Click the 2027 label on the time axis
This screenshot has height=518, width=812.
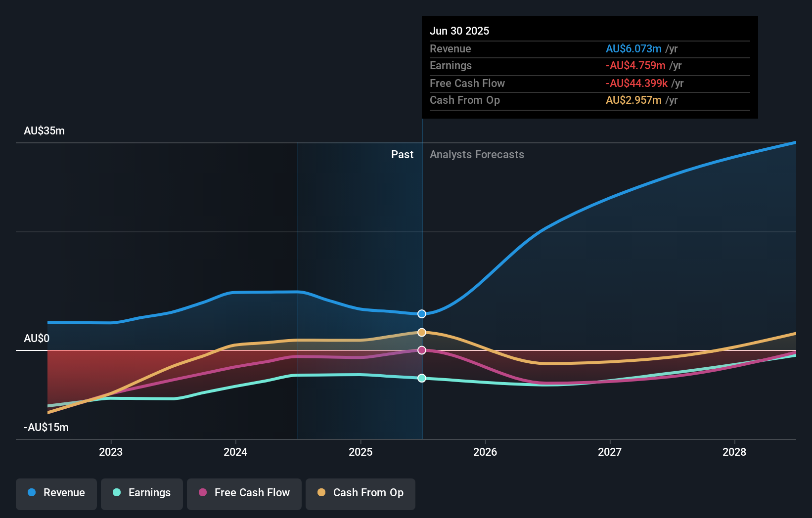610,452
